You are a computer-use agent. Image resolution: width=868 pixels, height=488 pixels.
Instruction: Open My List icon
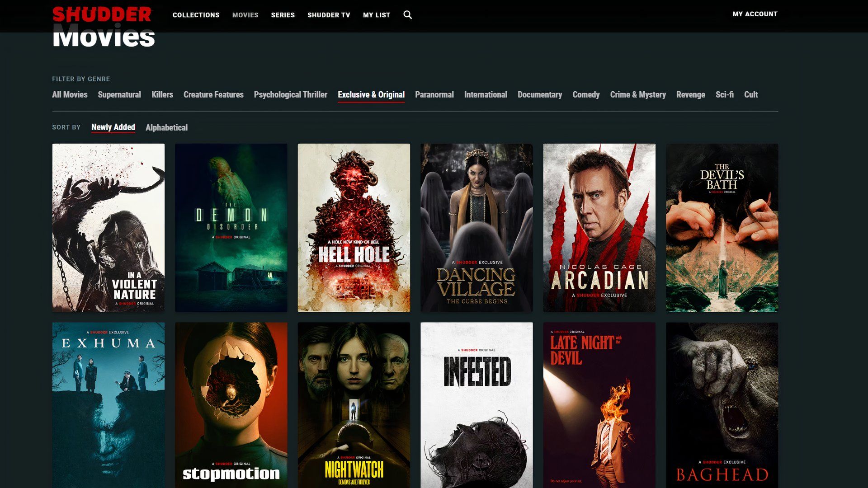pos(376,15)
